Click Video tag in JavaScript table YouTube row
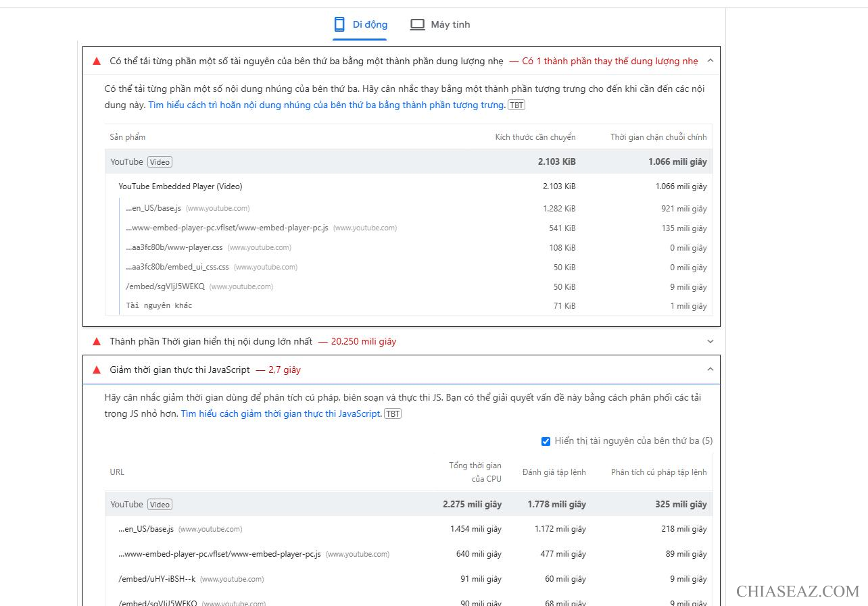Image resolution: width=868 pixels, height=606 pixels. tap(160, 505)
